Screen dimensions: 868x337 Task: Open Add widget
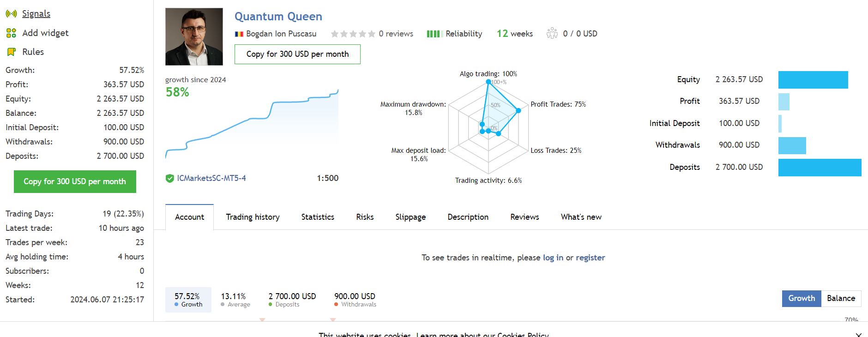pos(45,33)
